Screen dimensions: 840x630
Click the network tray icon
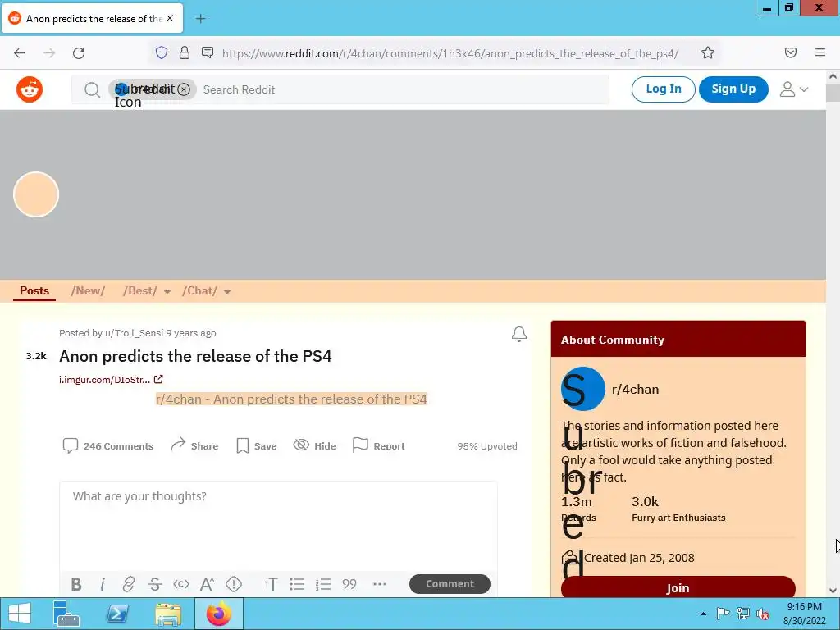[743, 614]
